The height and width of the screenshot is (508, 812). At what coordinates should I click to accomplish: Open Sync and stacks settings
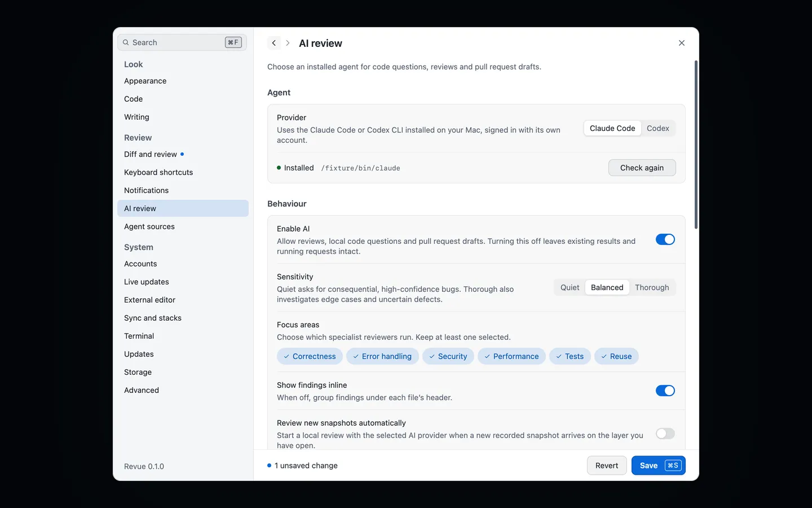183,318
